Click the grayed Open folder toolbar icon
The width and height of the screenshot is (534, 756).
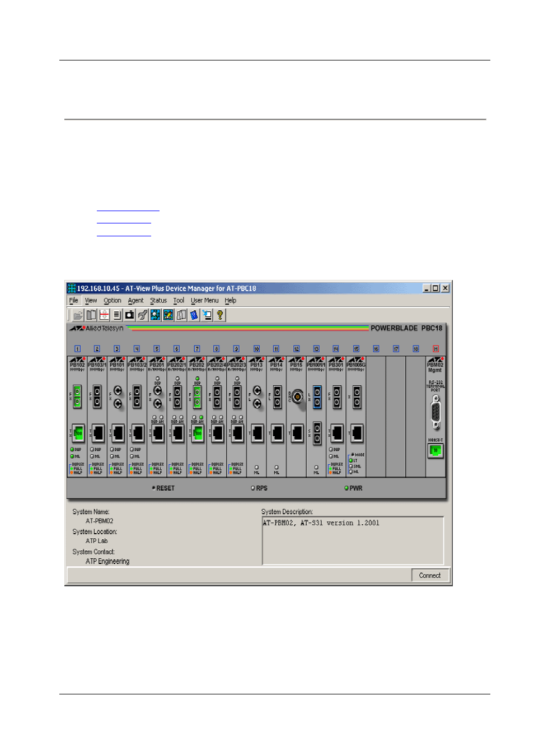coord(78,315)
